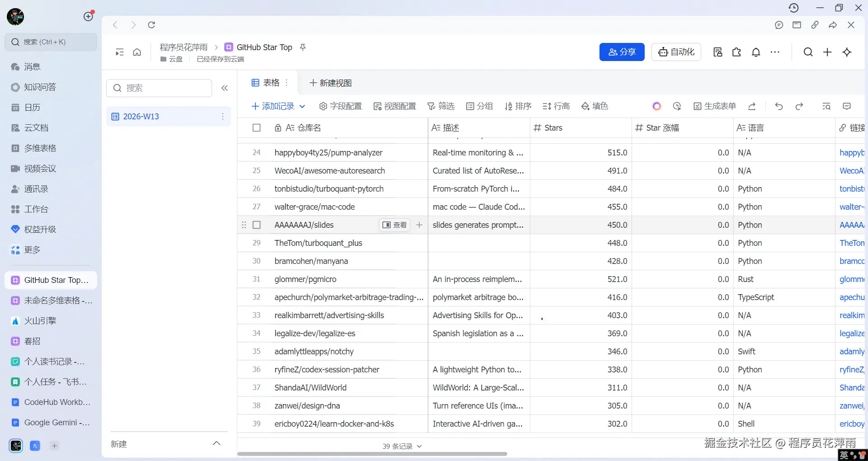This screenshot has width=868, height=461.
Task: Click 新建视图 to add a view
Action: (330, 83)
